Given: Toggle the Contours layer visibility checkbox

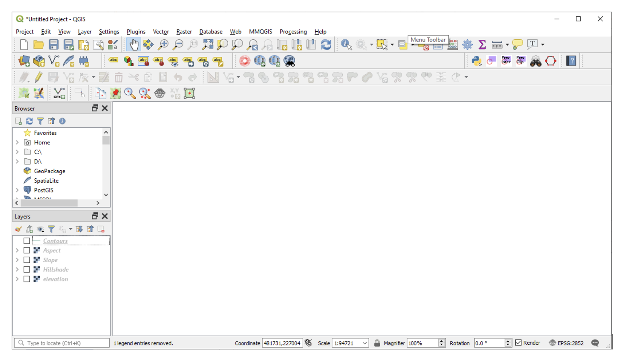Looking at the screenshot, I should tap(27, 241).
